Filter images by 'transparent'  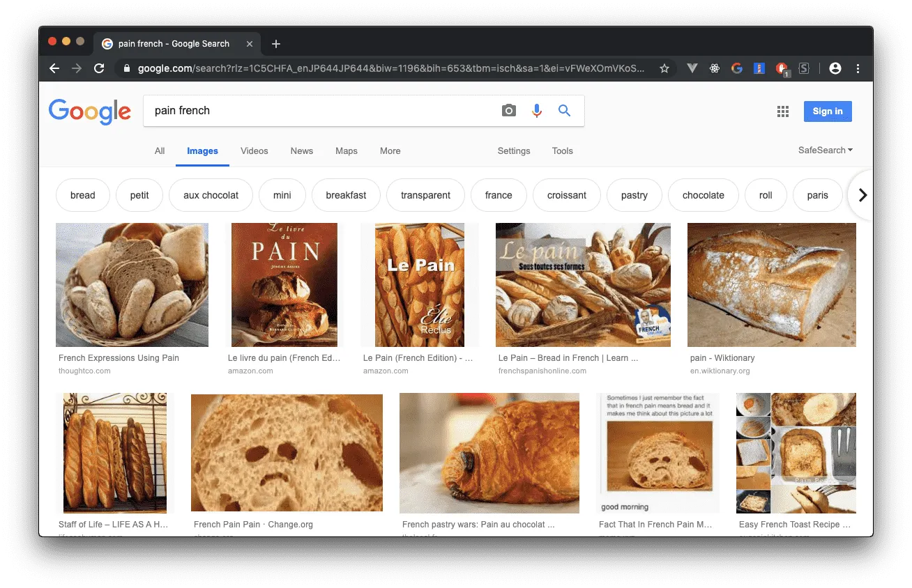(426, 195)
